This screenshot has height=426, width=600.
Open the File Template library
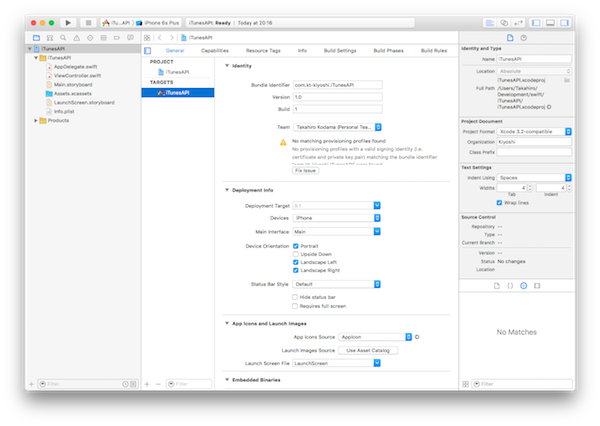[497, 286]
